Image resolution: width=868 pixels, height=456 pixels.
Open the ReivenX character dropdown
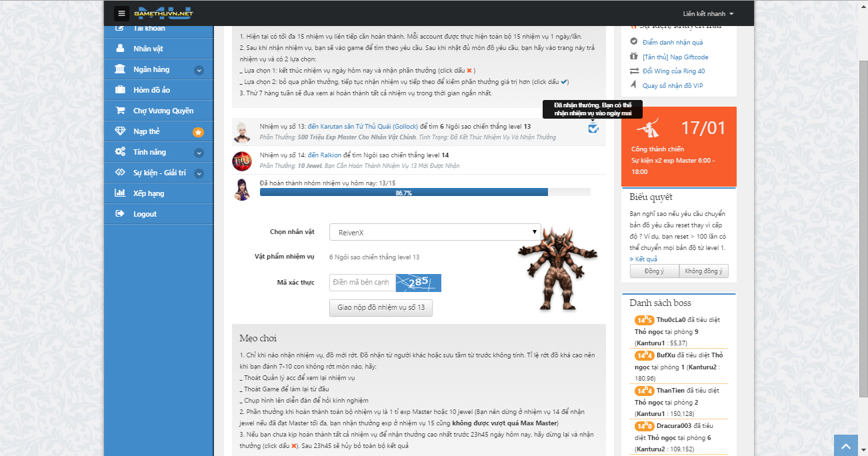[x=435, y=232]
